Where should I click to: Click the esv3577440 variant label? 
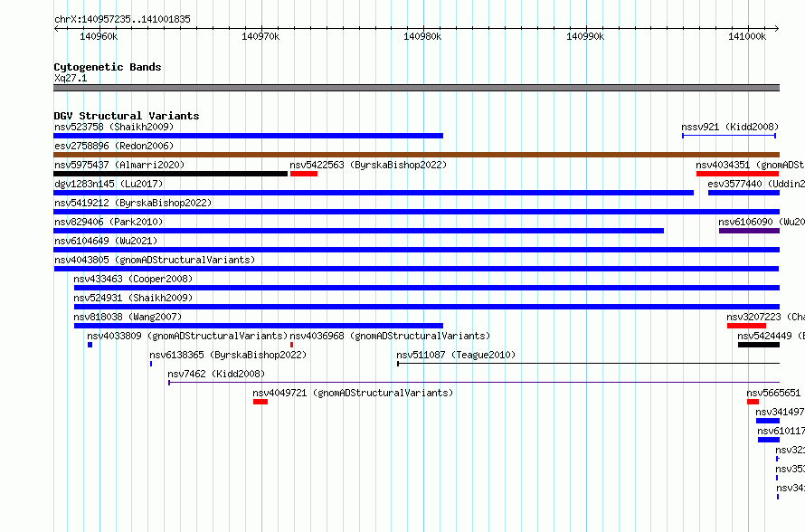tap(756, 184)
